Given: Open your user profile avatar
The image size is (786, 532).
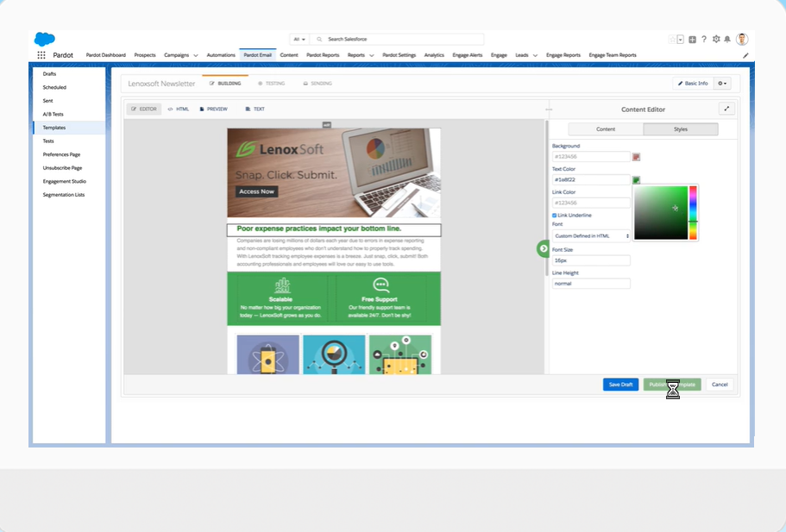Looking at the screenshot, I should click(x=741, y=39).
